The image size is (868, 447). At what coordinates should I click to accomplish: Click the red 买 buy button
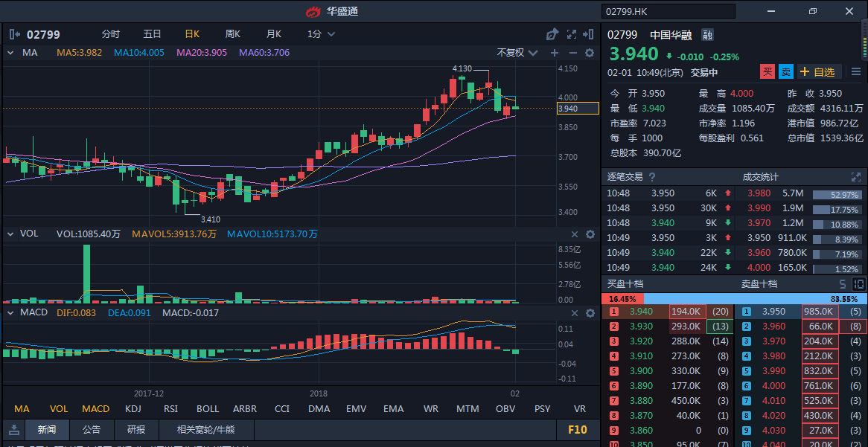pos(767,71)
